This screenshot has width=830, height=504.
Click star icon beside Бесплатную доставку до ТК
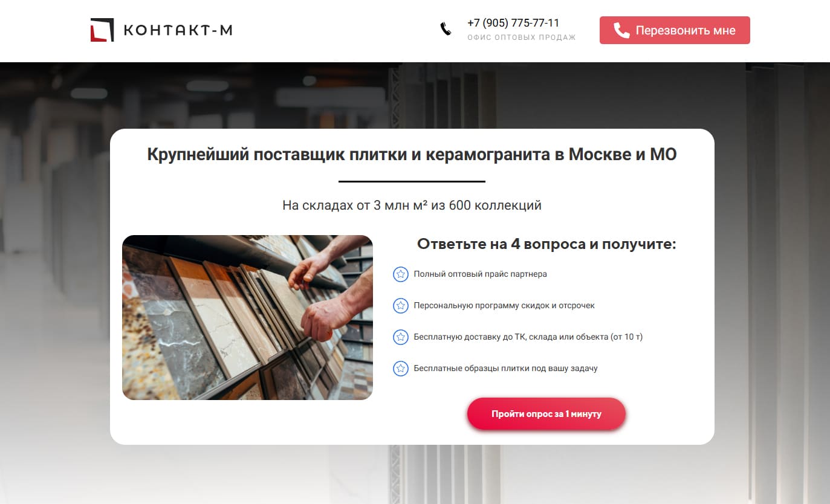tap(400, 337)
